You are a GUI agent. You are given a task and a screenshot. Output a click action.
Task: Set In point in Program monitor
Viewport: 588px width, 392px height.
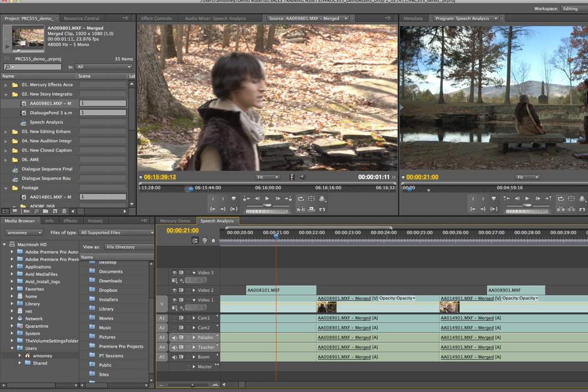coord(473,199)
